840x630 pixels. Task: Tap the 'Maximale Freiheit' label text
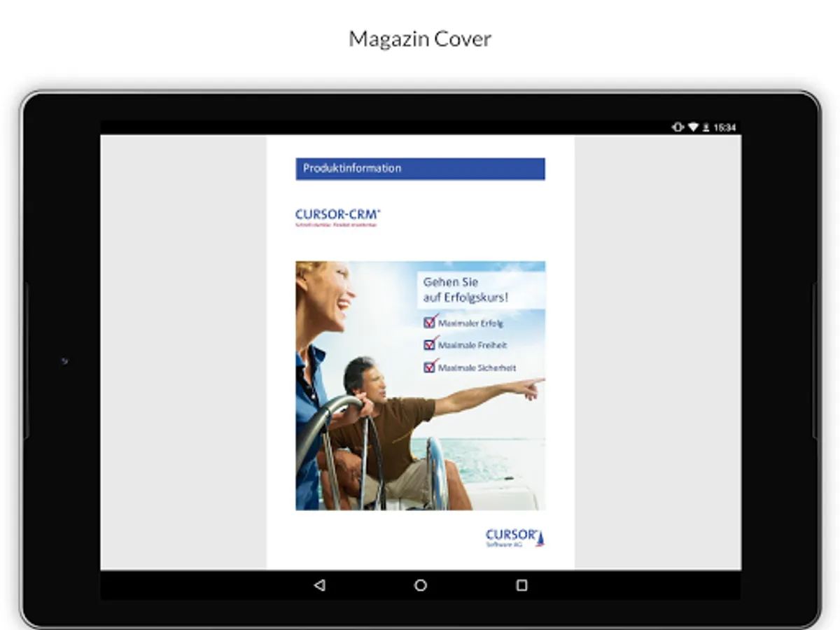pyautogui.click(x=472, y=346)
